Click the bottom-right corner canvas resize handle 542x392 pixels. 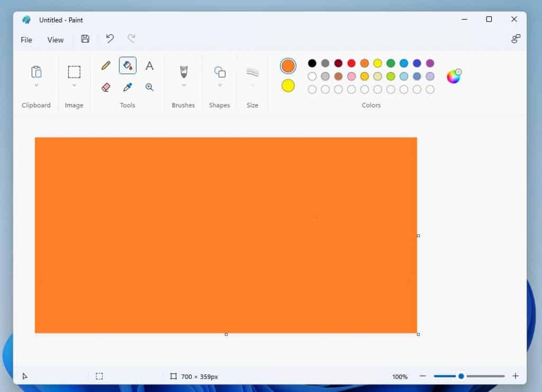pyautogui.click(x=418, y=334)
